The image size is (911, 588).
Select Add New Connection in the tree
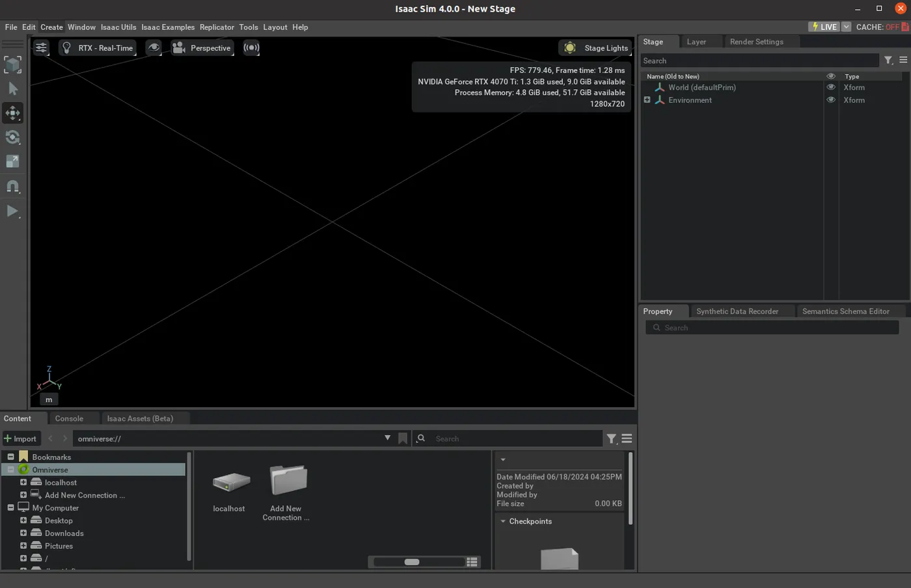[85, 496]
